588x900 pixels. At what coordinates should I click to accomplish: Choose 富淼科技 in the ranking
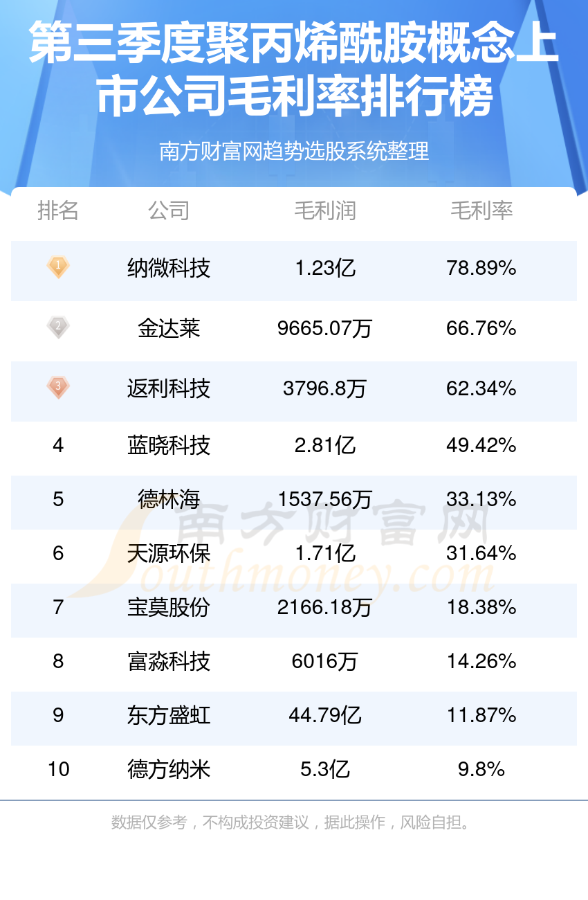click(169, 661)
